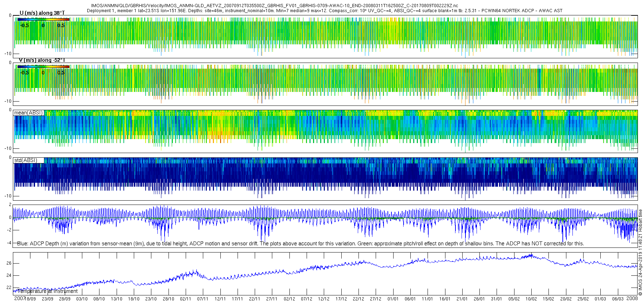Screen dimensions: 644x304
Task: Click the 2008 year label
Action: (632, 299)
